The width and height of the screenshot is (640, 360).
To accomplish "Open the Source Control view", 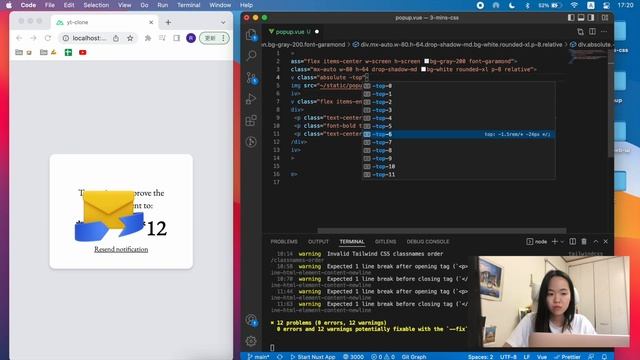I will pyautogui.click(x=251, y=78).
